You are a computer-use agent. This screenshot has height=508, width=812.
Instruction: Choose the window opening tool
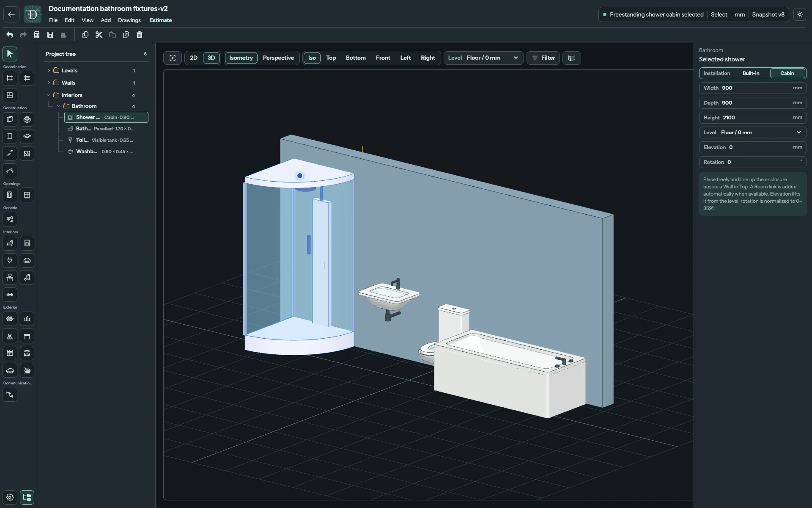tap(27, 195)
